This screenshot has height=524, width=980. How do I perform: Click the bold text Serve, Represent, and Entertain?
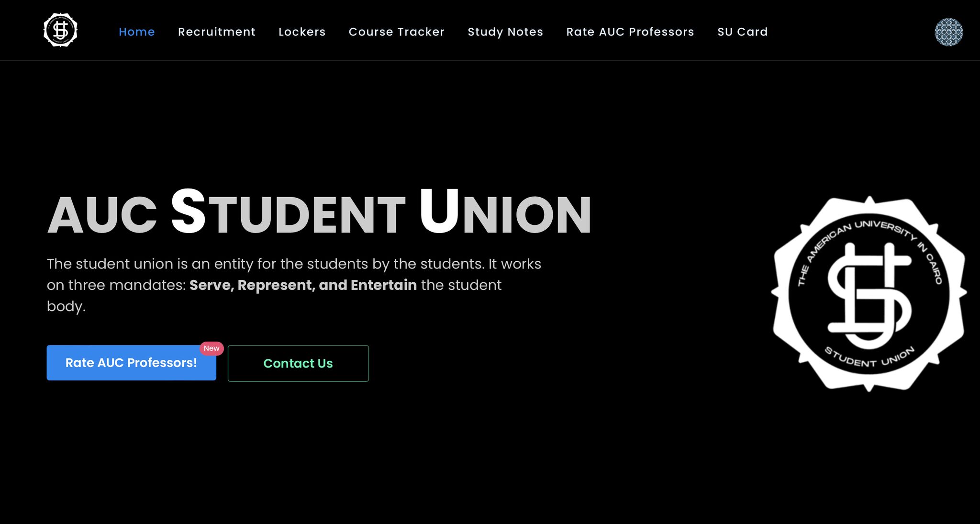[x=303, y=285]
